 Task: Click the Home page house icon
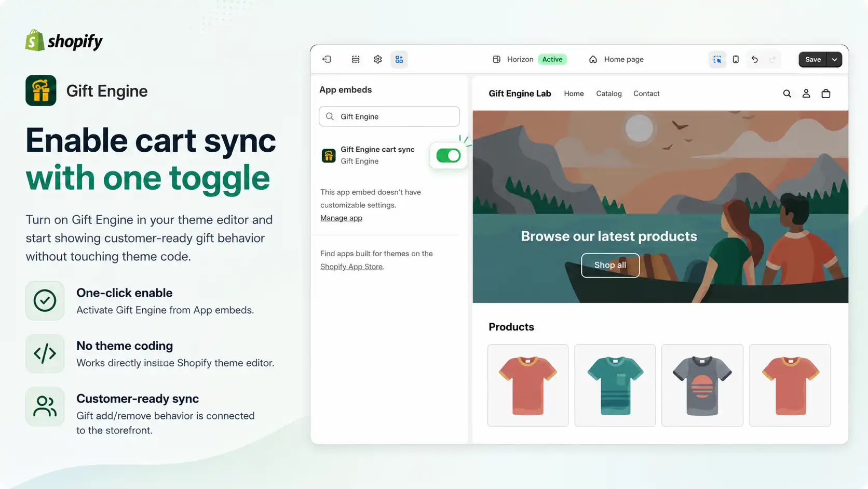point(593,59)
